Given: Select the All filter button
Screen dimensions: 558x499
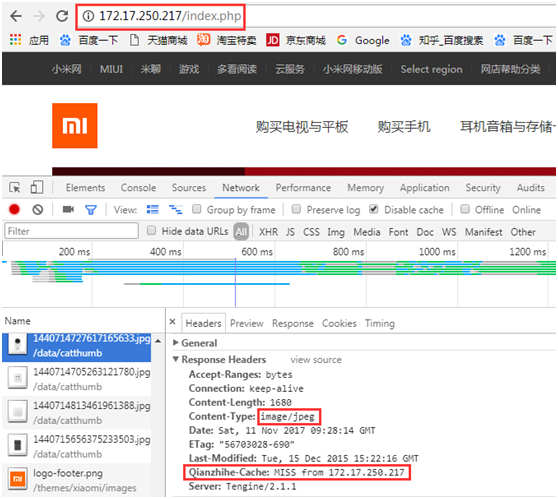Looking at the screenshot, I should coord(241,232).
